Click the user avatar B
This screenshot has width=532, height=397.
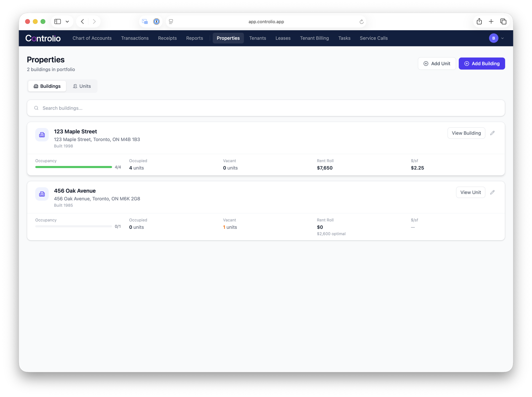pos(493,38)
